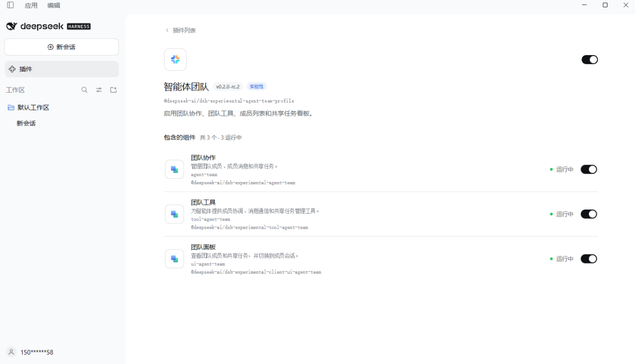Click the 团队工具 component icon

[174, 214]
